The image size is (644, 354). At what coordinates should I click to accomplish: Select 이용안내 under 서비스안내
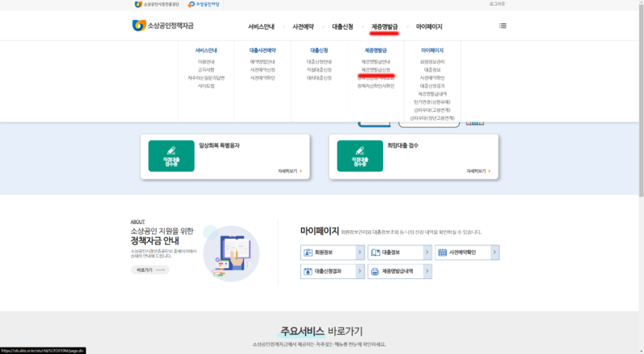click(206, 62)
